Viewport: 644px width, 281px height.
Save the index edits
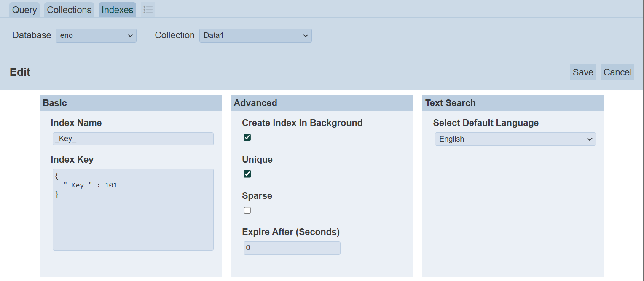pyautogui.click(x=583, y=72)
